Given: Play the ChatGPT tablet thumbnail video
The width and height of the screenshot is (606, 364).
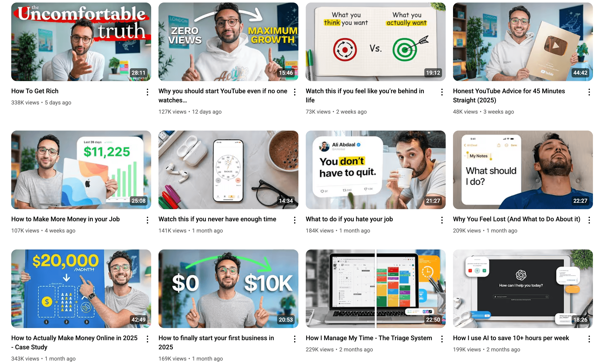Looking at the screenshot, I should click(x=523, y=289).
